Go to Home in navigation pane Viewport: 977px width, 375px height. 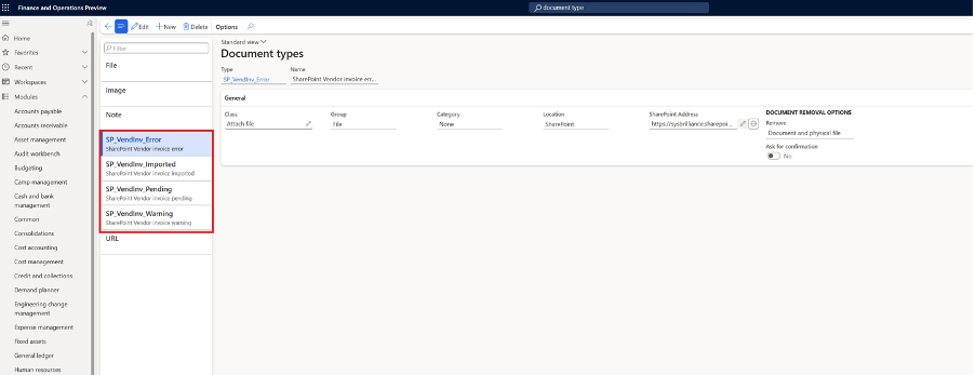tap(21, 38)
